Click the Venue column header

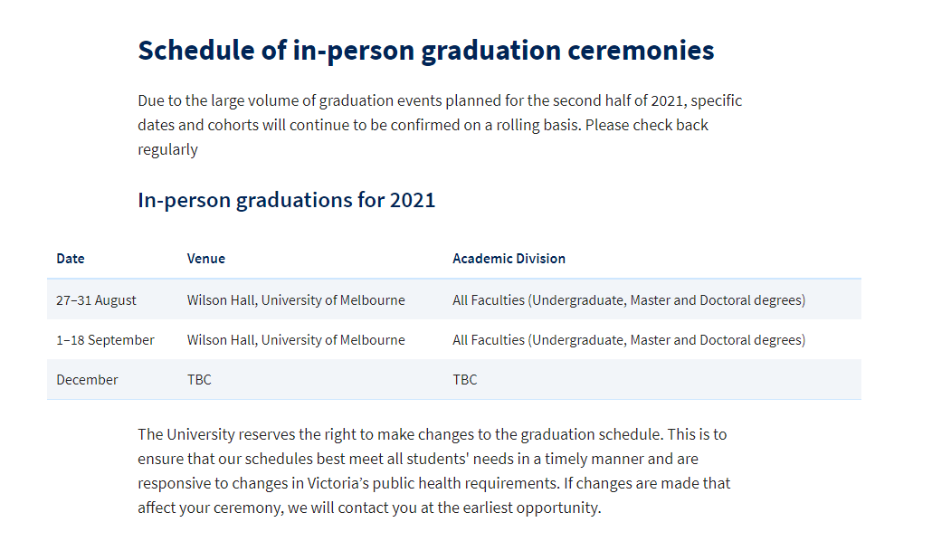[206, 259]
